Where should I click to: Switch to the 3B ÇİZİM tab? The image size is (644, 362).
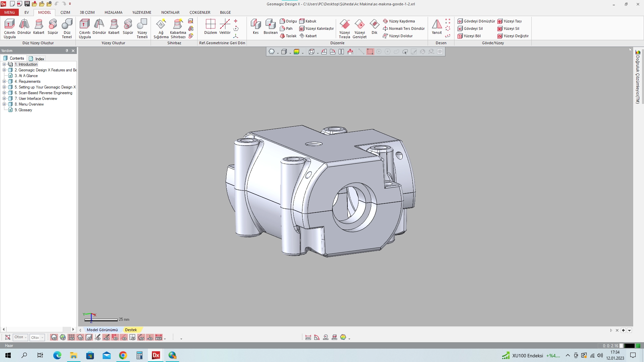coord(87,12)
